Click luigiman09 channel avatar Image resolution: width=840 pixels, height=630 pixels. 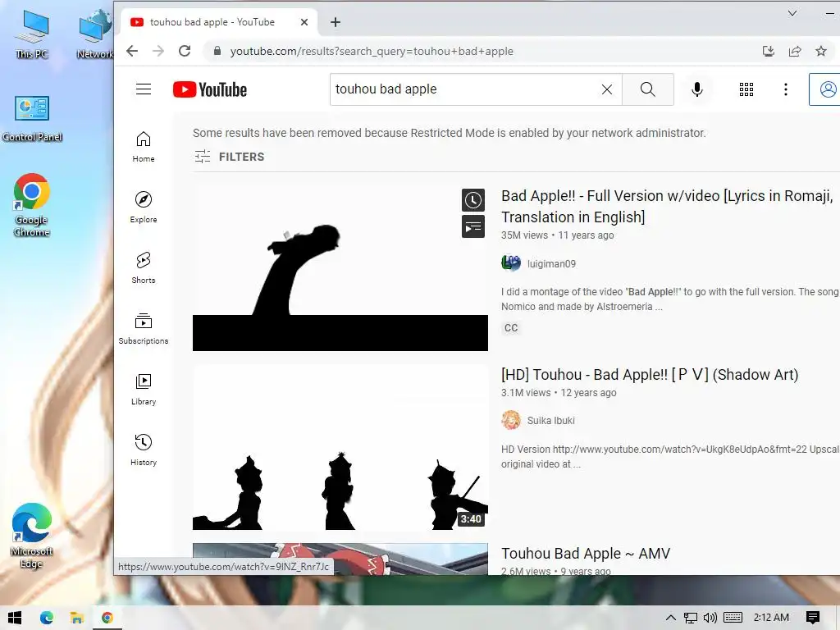click(511, 263)
